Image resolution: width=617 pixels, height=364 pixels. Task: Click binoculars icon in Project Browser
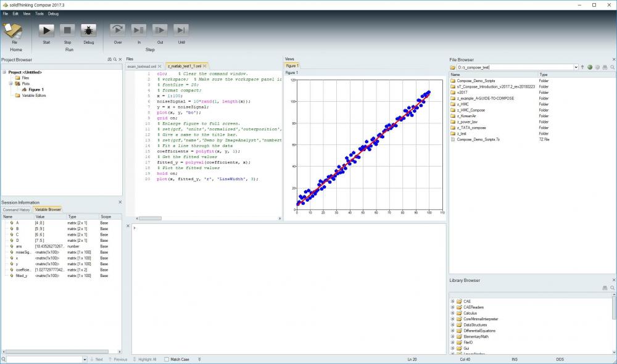point(109,59)
